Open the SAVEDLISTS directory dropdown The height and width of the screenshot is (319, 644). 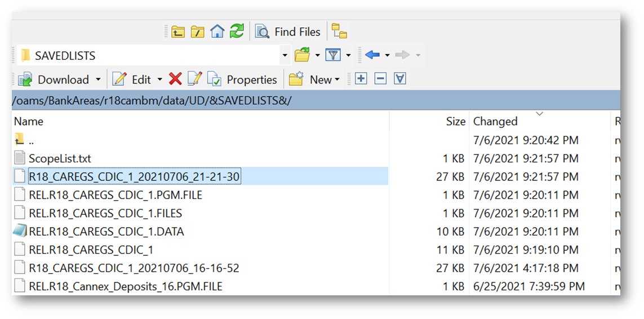[x=285, y=55]
